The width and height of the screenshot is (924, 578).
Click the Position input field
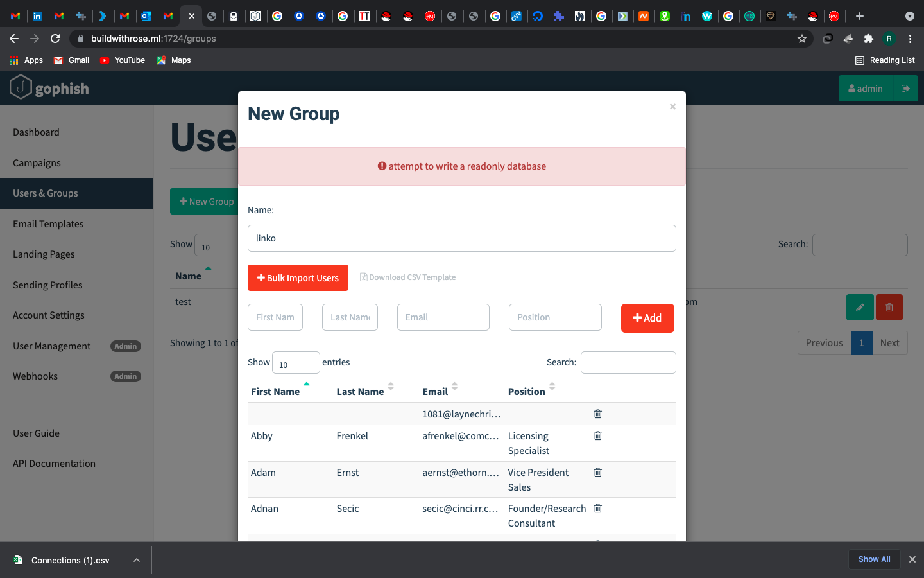(555, 317)
